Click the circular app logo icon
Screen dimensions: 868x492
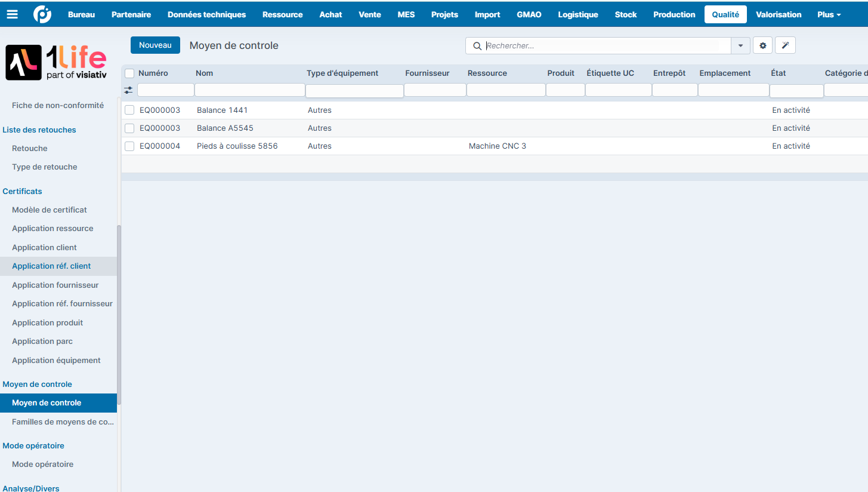42,14
